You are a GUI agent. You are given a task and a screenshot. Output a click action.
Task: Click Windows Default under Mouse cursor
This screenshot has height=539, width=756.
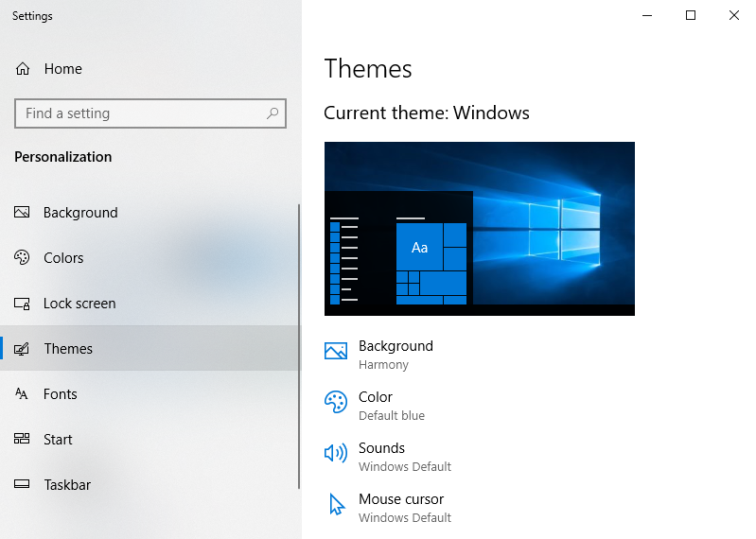[x=405, y=517]
